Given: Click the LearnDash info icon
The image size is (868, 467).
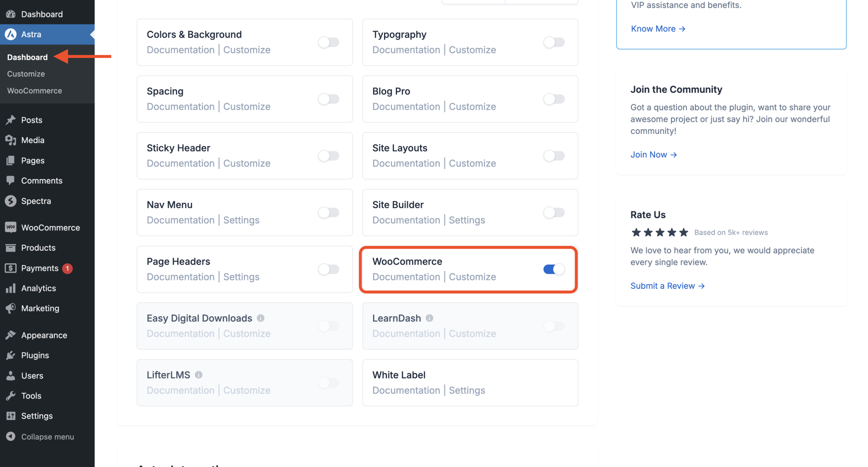Looking at the screenshot, I should point(429,318).
